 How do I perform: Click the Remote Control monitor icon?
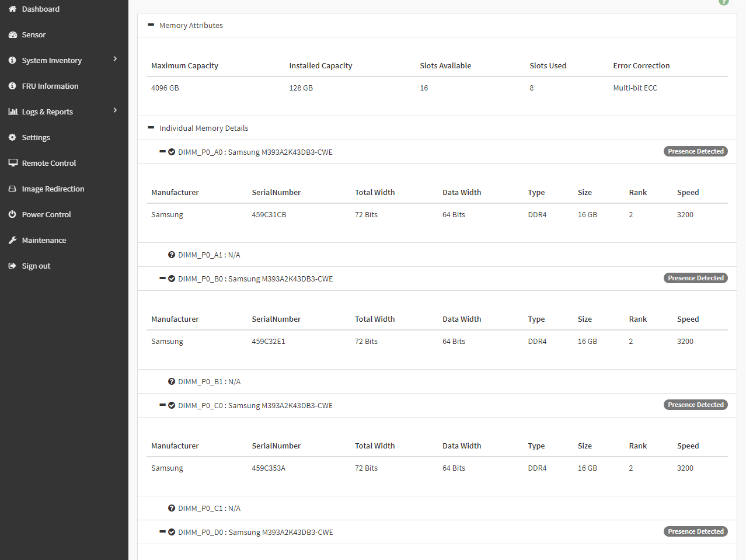point(13,163)
